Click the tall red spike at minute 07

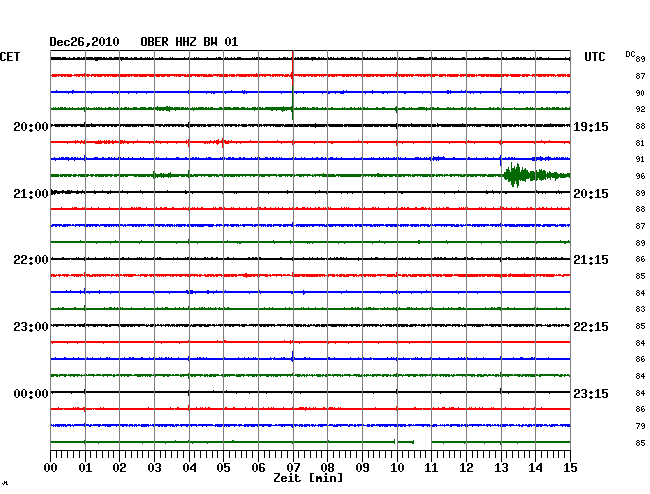pos(293,68)
